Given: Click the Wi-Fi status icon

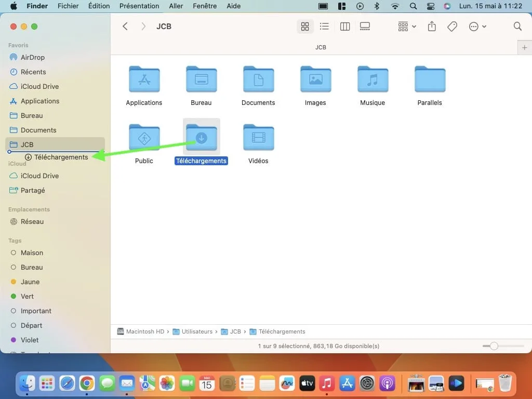Looking at the screenshot, I should (x=395, y=6).
